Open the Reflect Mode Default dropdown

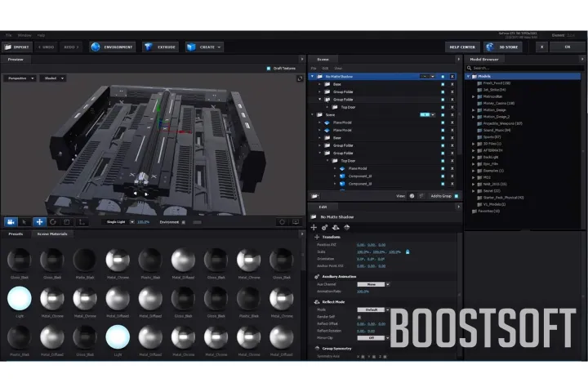[x=373, y=310]
